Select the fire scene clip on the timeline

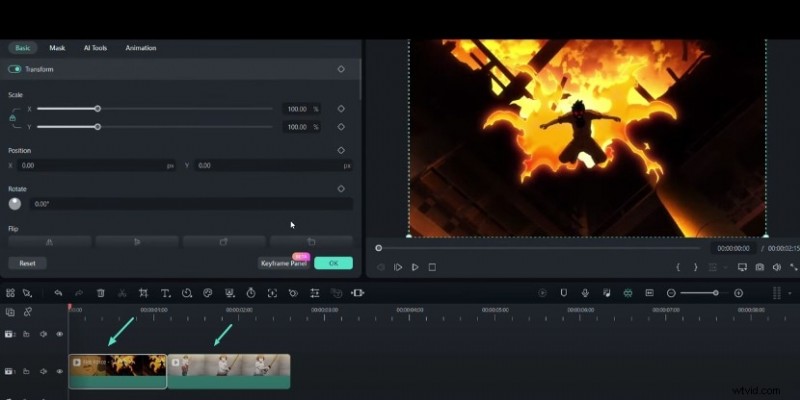[118, 371]
